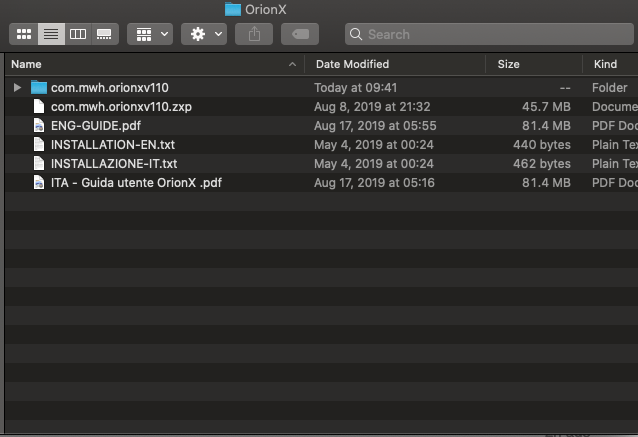638x437 pixels.
Task: Click the magnifying glass search icon
Action: (356, 34)
